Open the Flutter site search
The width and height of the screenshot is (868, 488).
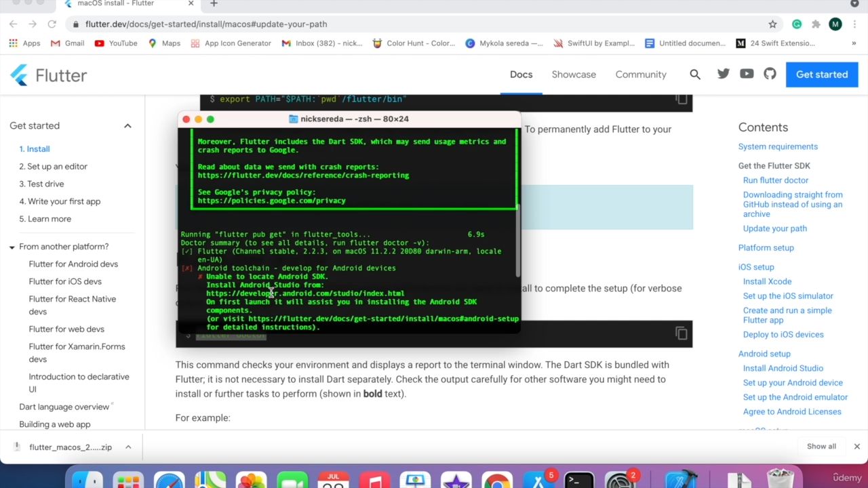coord(695,75)
